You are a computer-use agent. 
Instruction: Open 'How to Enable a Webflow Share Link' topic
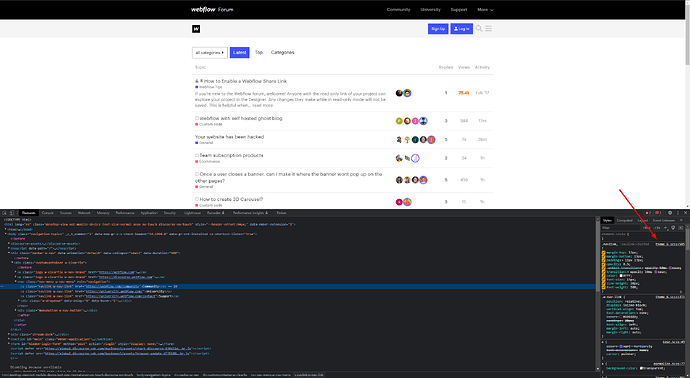click(x=245, y=81)
